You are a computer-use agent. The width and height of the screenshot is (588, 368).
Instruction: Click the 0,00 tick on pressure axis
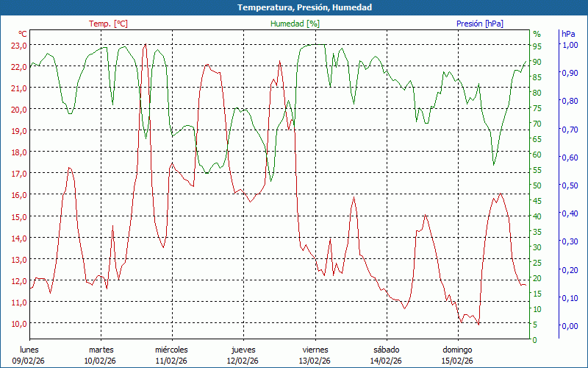tap(570, 326)
